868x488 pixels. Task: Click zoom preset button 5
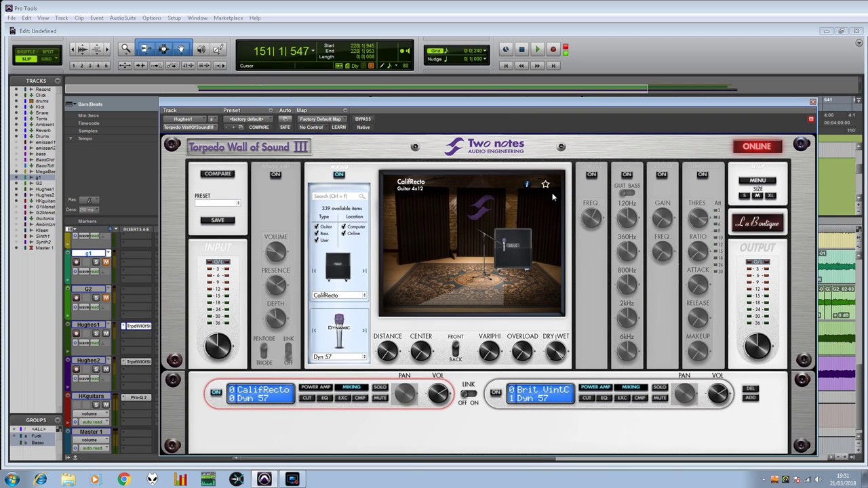click(106, 66)
